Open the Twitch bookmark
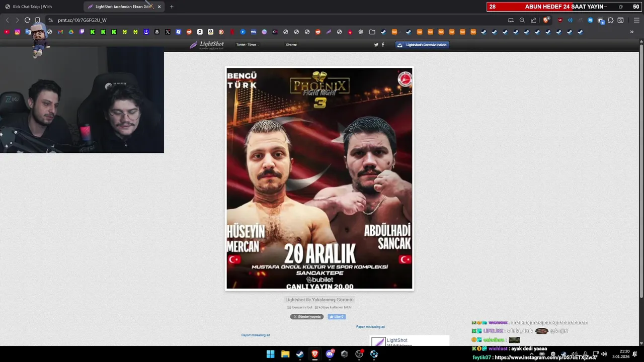The height and width of the screenshot is (362, 644). 82,32
